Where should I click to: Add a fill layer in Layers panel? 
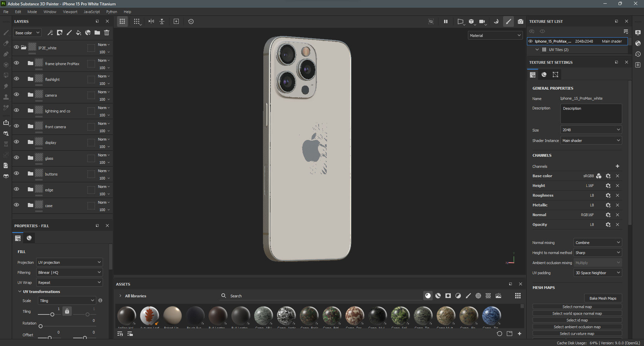click(78, 33)
